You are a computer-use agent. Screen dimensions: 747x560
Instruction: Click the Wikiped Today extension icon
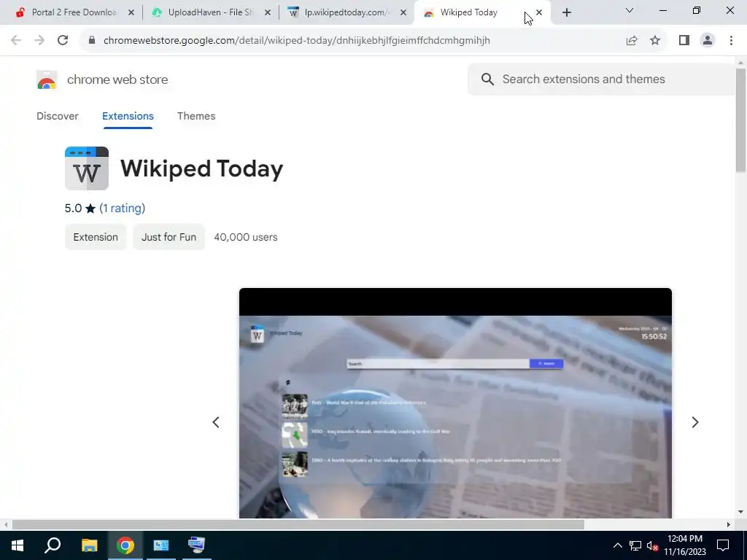87,168
